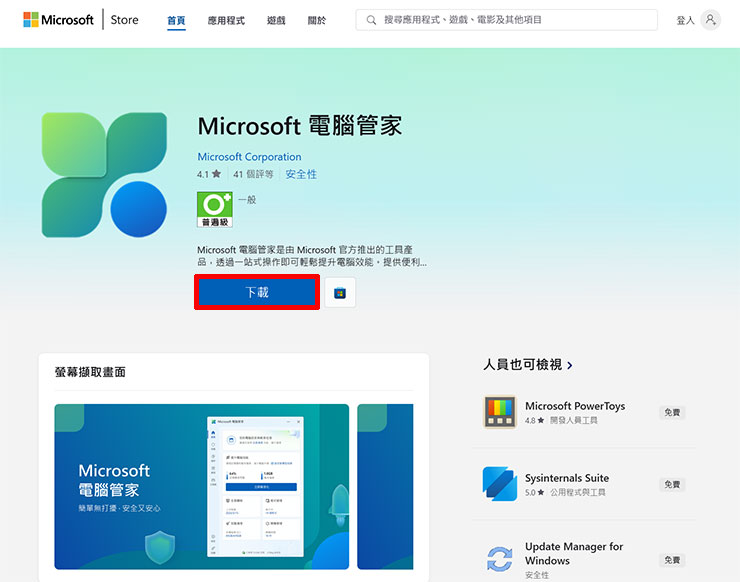
Task: Click the 一般 rating label
Action: click(247, 200)
